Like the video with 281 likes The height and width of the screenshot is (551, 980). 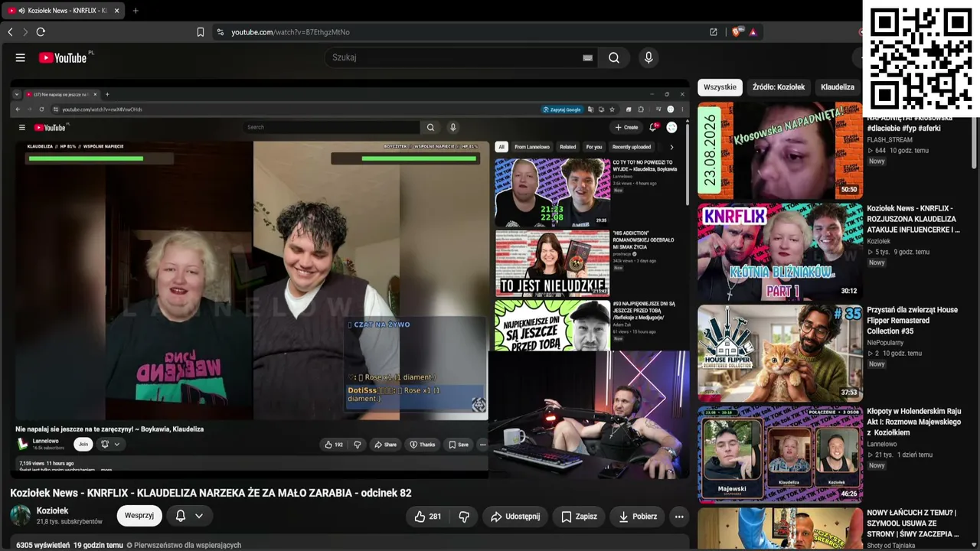coord(427,517)
